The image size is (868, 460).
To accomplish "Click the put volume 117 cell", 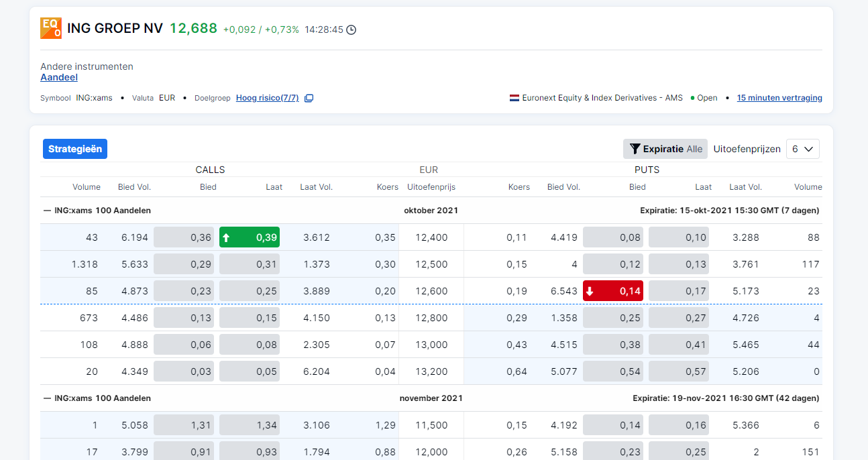I will (x=810, y=264).
